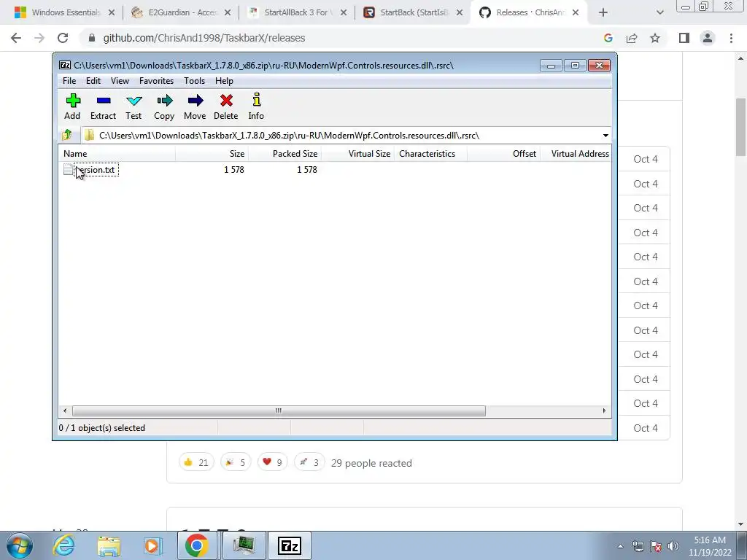
Task: Expand the address path dropdown arrow
Action: [x=605, y=136]
